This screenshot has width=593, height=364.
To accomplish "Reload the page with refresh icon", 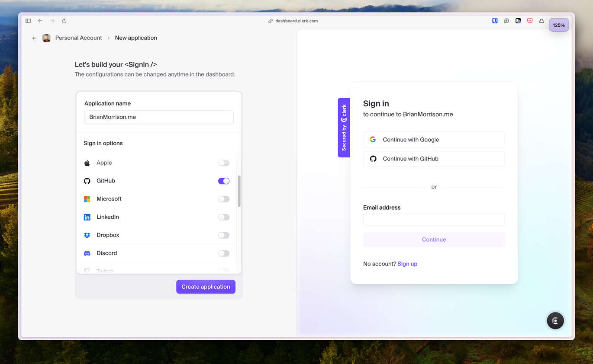I will click(x=64, y=21).
